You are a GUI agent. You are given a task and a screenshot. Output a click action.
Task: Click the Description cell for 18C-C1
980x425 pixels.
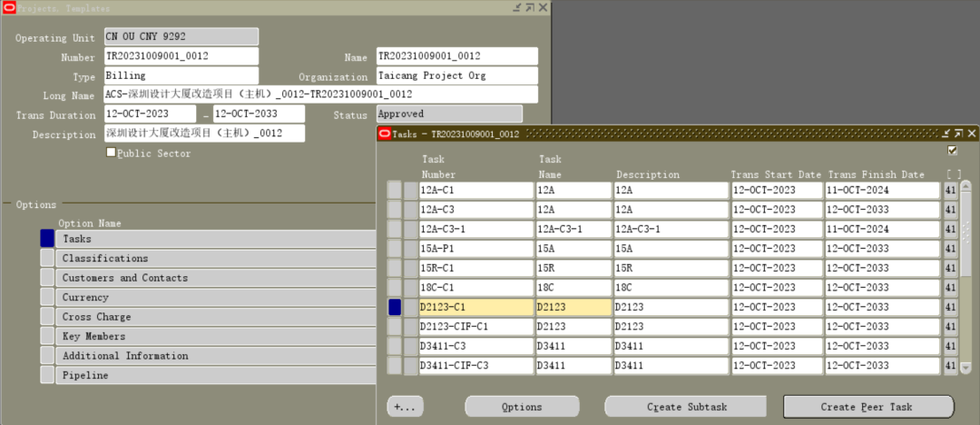[671, 287]
